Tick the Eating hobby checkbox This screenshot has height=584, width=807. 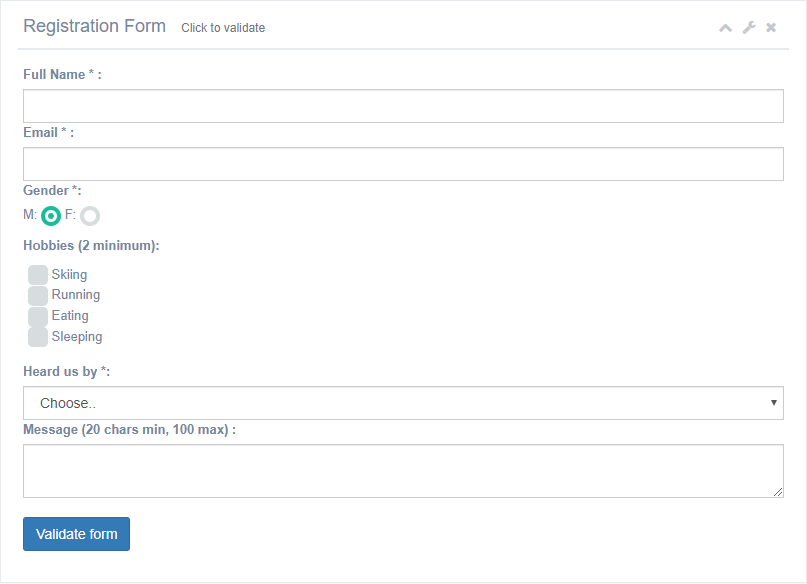(x=38, y=316)
